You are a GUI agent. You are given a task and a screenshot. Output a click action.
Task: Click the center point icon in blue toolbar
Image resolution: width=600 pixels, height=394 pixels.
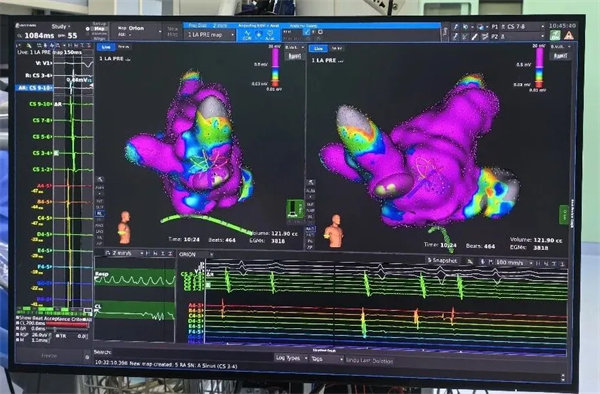pos(259,36)
